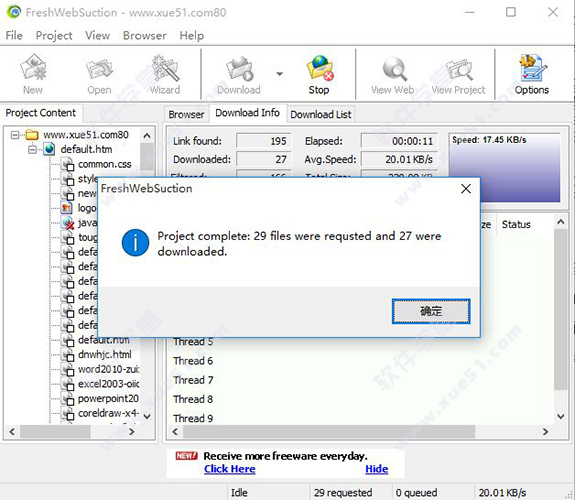Click the Open project toolbar icon

pos(99,69)
